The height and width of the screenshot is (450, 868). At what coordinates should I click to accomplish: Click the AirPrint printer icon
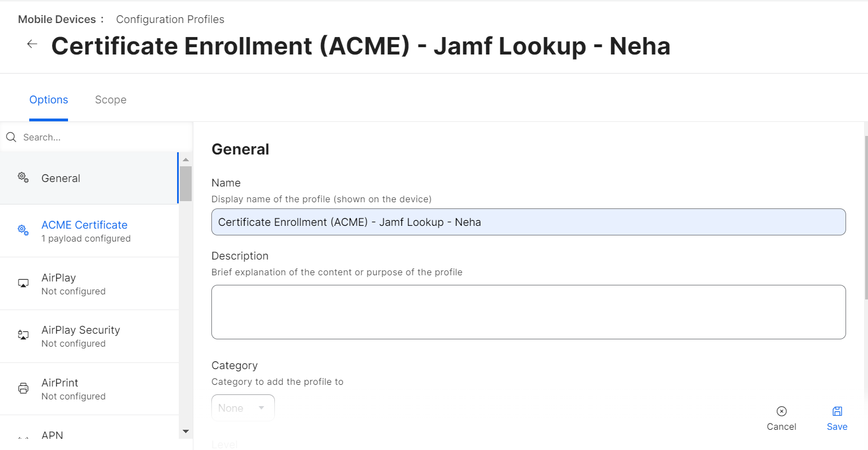tap(23, 388)
